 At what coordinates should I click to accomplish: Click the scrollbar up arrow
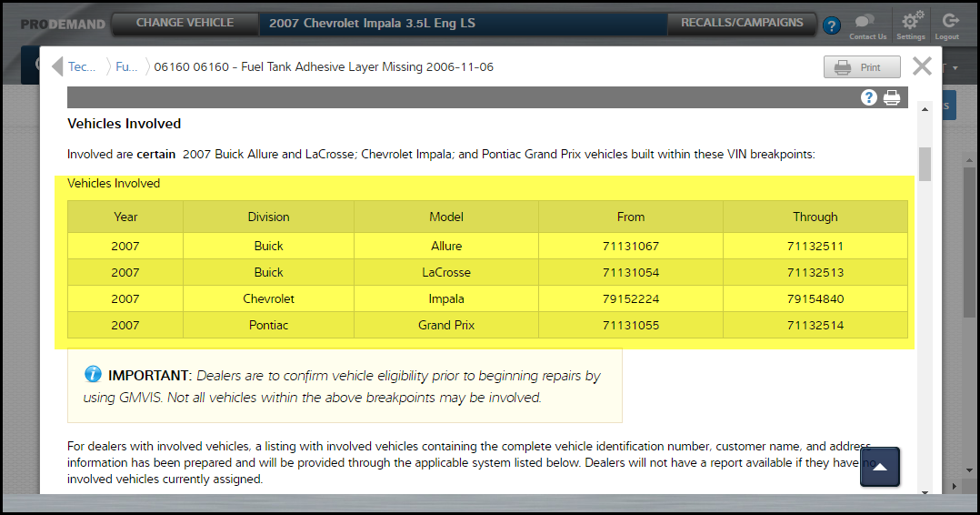point(925,109)
